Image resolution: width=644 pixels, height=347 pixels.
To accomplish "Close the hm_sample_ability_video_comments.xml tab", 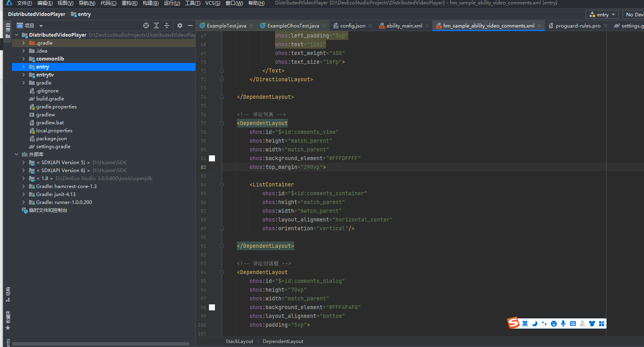I will point(539,25).
